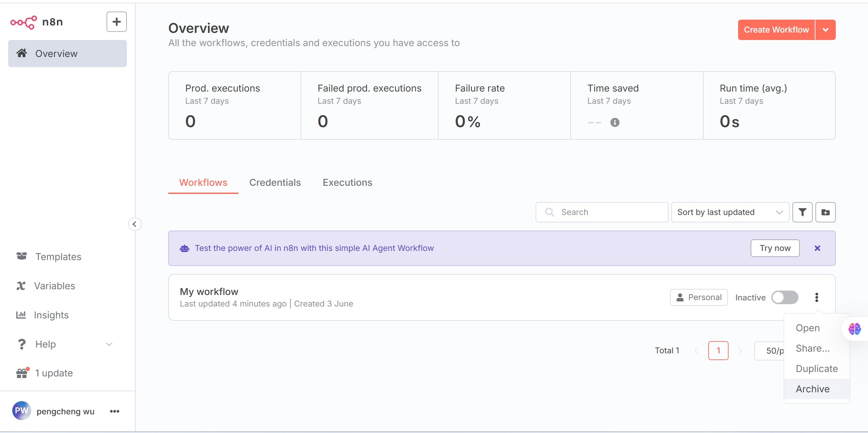868x433 pixels.
Task: Click the PW user avatar
Action: click(21, 411)
